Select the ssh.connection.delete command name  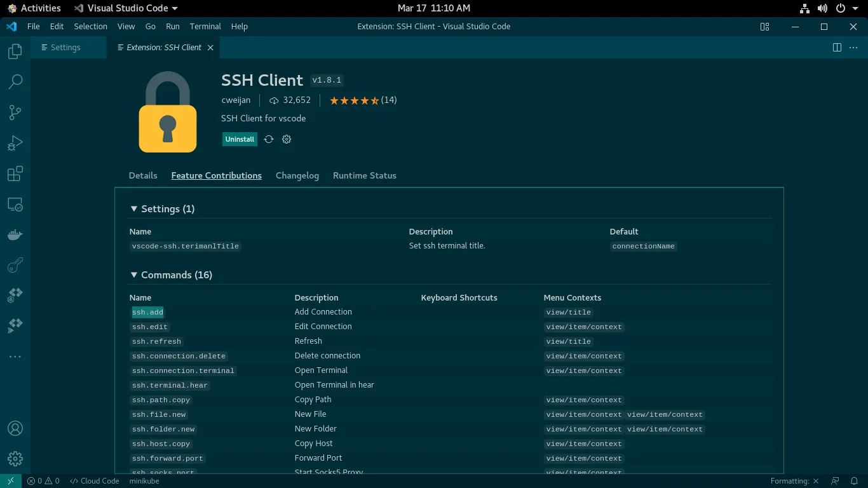point(179,356)
